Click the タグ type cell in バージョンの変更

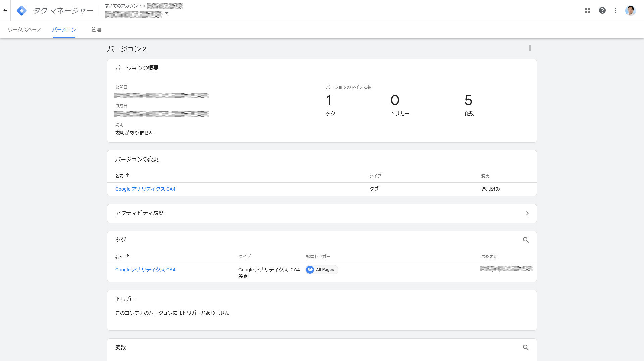tap(374, 189)
